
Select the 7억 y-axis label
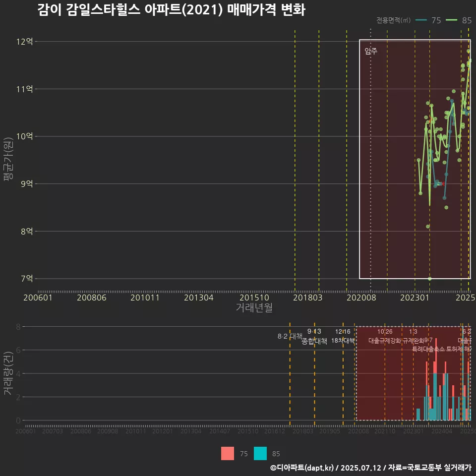pos(27,279)
